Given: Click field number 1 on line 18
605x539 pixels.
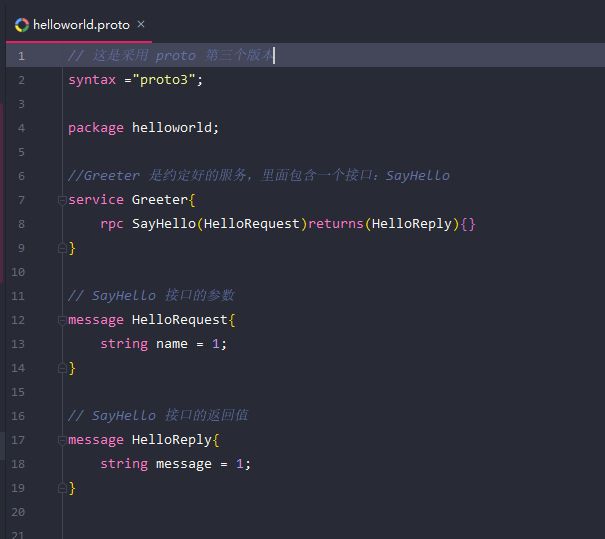Looking at the screenshot, I should point(239,464).
